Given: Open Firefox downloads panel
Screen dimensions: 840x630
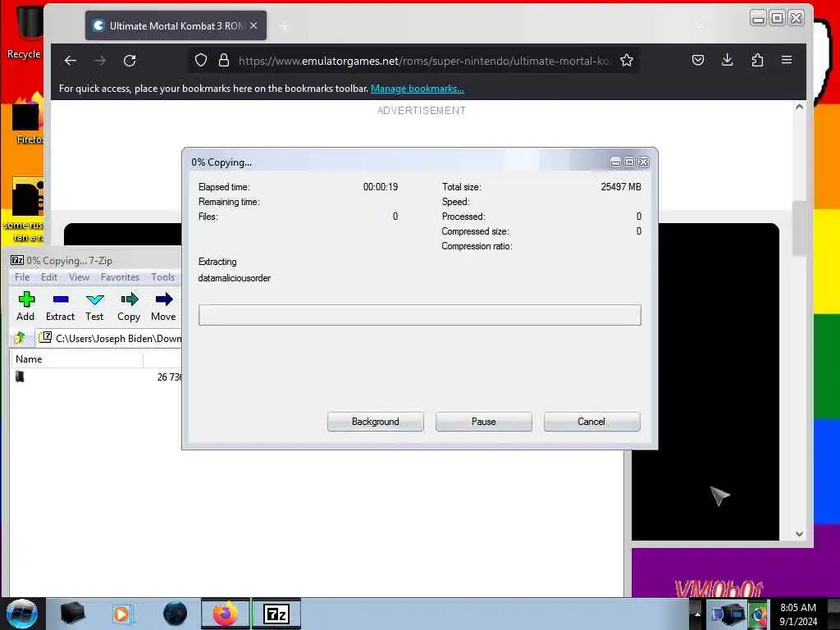Looking at the screenshot, I should tap(727, 60).
